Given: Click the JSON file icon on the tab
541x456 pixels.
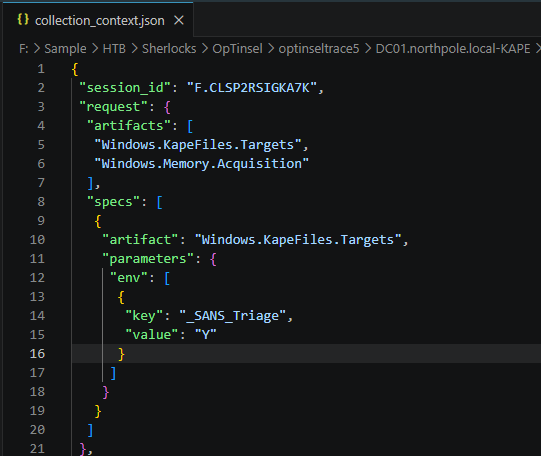Looking at the screenshot, I should pos(23,20).
